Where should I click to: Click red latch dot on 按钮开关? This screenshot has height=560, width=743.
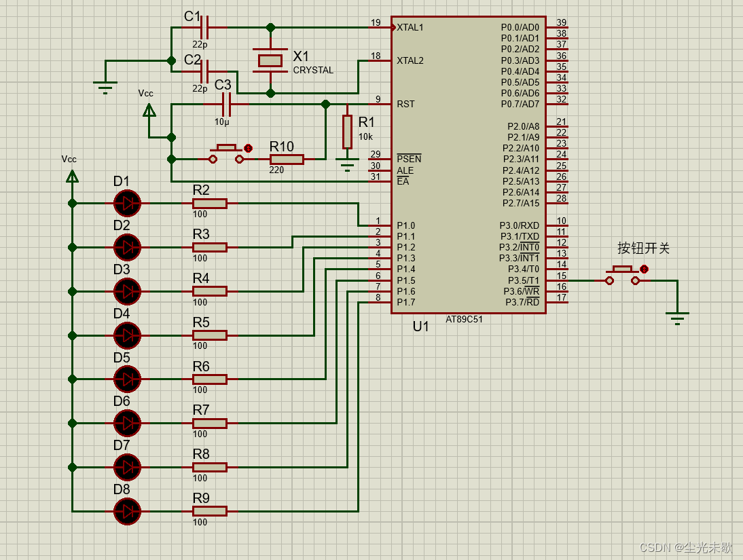coord(644,269)
